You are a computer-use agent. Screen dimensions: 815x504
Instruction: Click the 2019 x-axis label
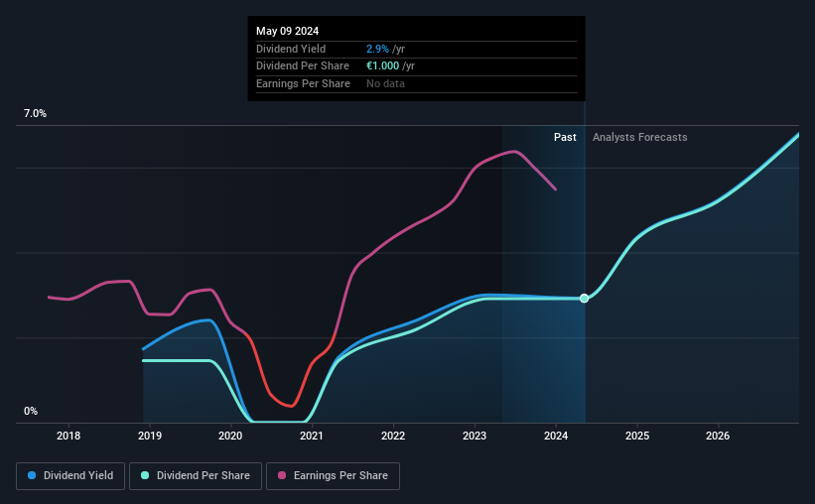[150, 436]
